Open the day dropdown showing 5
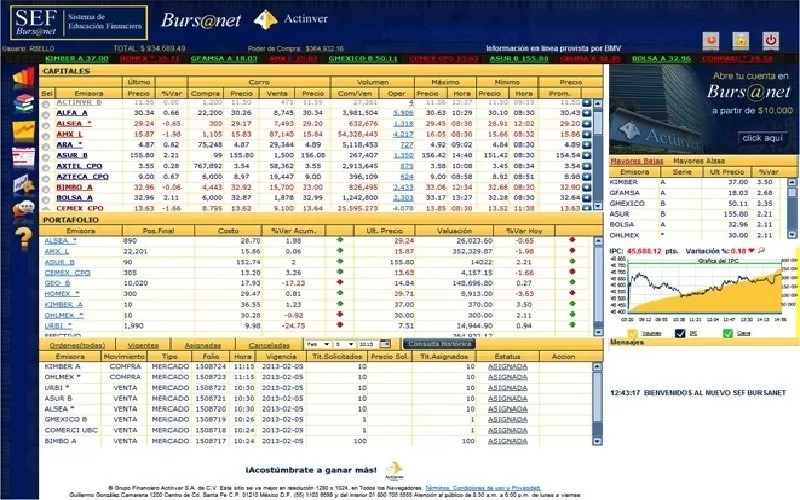This screenshot has width=800, height=500. 344,344
